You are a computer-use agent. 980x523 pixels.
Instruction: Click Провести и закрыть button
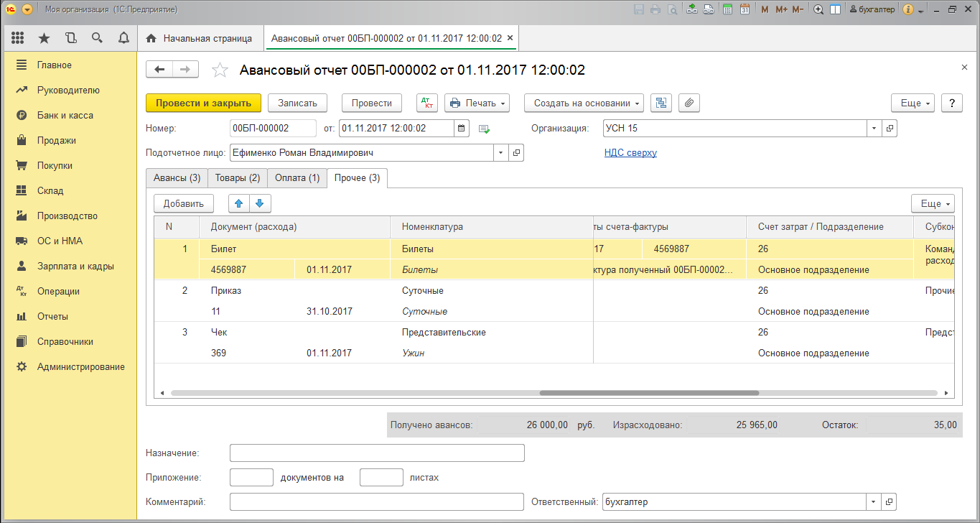[203, 103]
